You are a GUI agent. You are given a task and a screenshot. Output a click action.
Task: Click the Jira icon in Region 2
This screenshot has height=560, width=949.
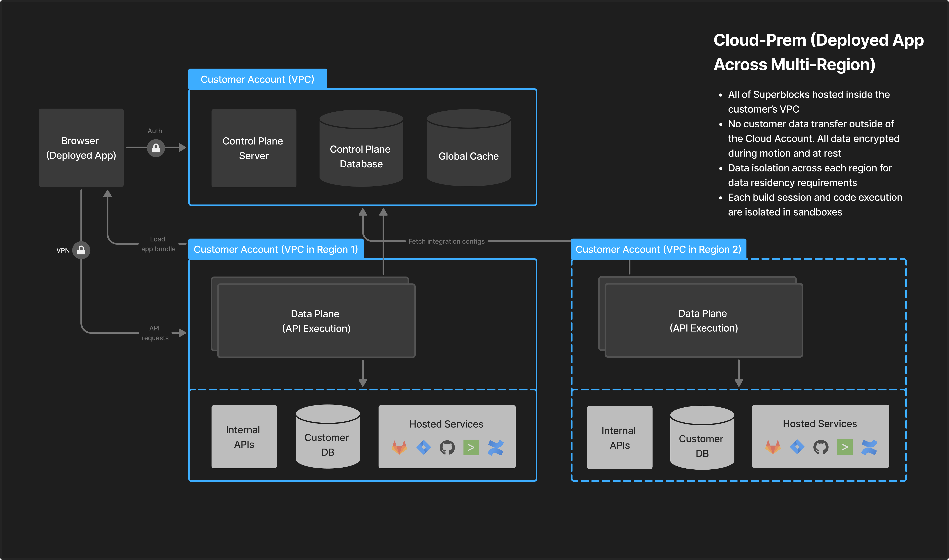click(797, 447)
